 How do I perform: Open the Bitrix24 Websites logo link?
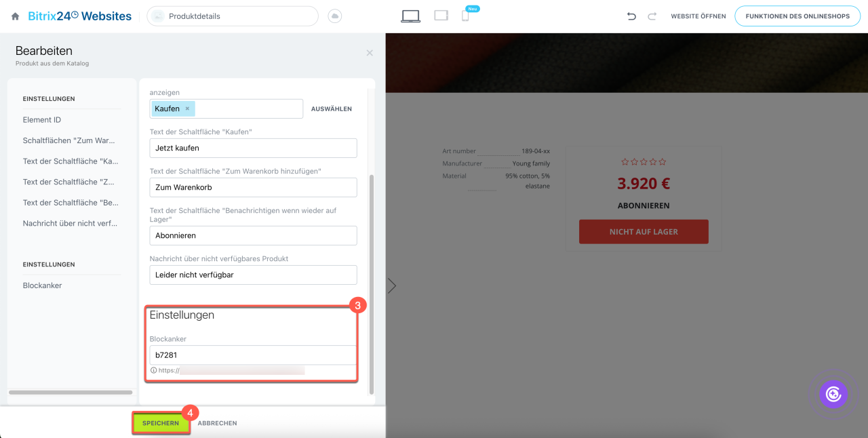tap(80, 16)
